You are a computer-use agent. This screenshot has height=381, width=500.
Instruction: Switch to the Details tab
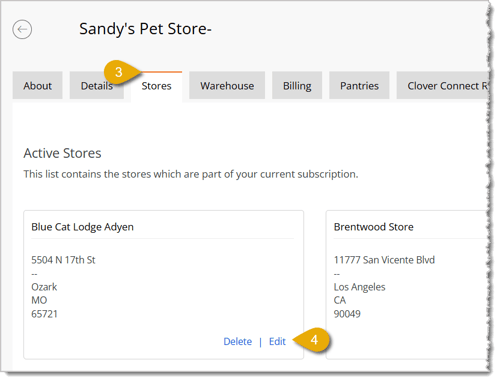tap(97, 86)
